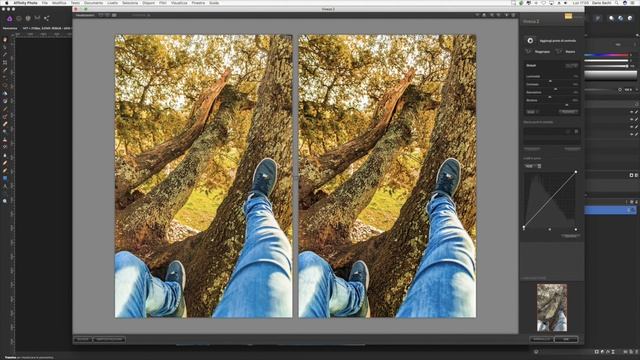The width and height of the screenshot is (640, 360).
Task: Click the third sphere icon in top-right toolbar
Action: click(x=630, y=18)
